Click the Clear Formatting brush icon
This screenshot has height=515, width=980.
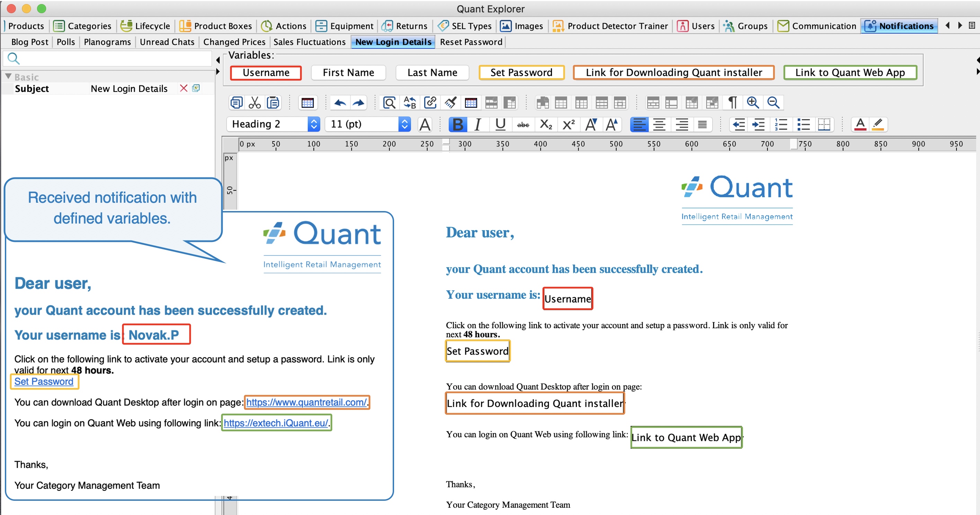click(451, 102)
